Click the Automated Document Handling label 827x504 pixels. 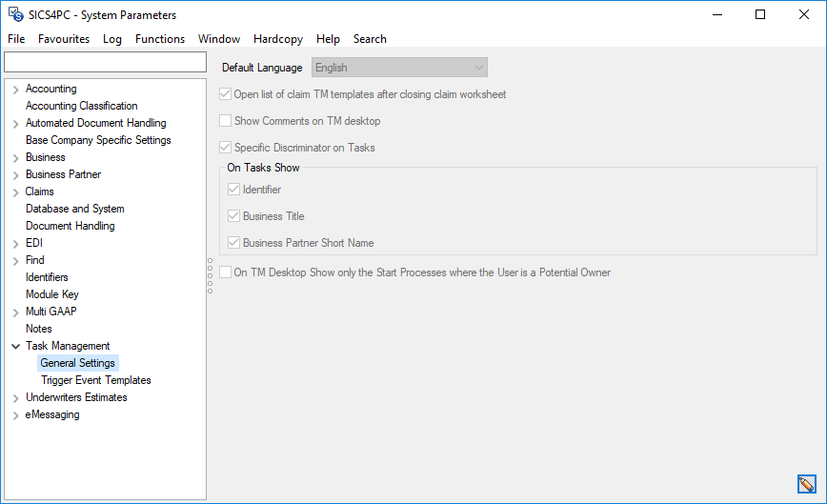[96, 123]
